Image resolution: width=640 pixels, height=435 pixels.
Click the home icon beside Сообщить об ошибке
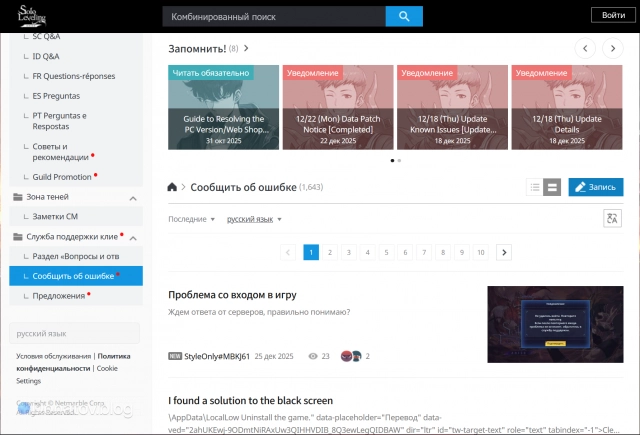tap(173, 187)
